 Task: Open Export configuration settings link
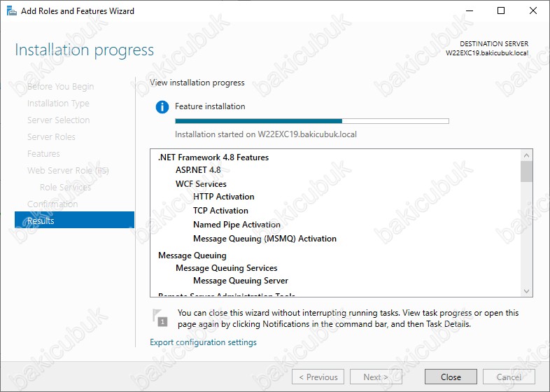click(203, 342)
